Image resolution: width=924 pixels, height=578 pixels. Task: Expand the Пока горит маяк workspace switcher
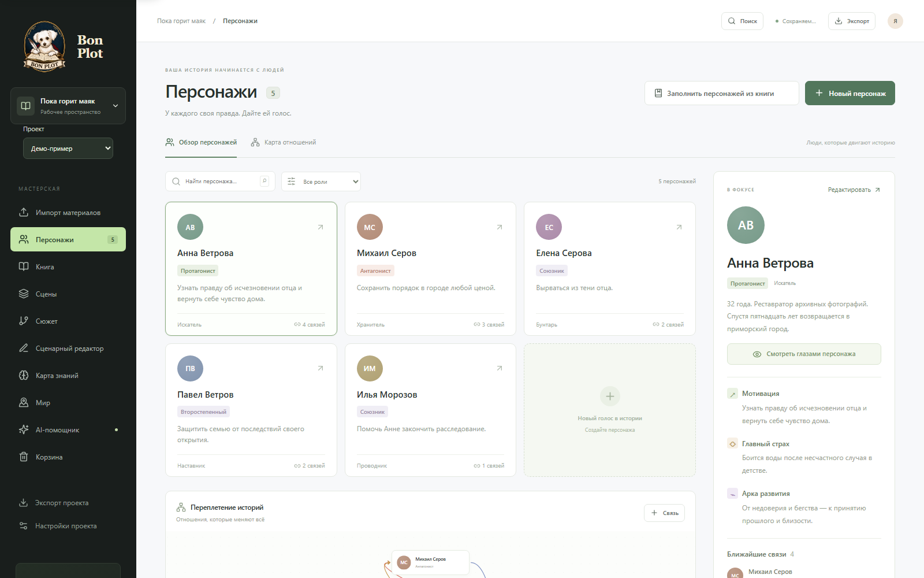coord(68,106)
